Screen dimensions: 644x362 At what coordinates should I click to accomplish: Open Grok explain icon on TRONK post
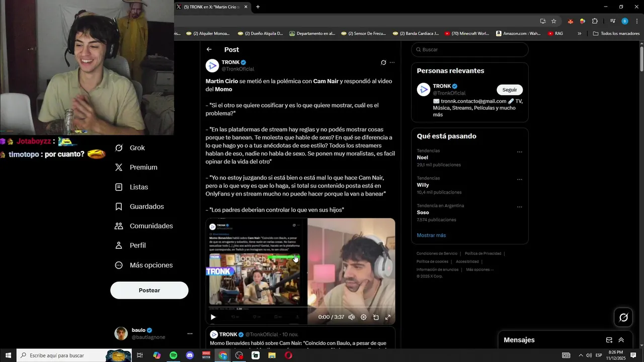(383, 62)
